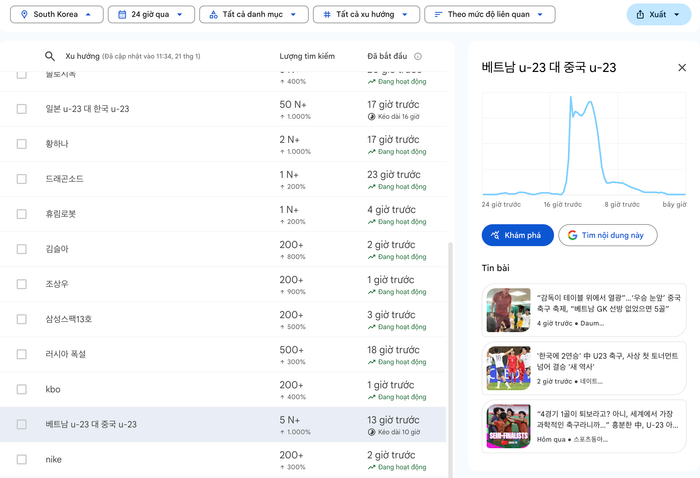
Task: Click the Khám phá button
Action: coord(518,235)
